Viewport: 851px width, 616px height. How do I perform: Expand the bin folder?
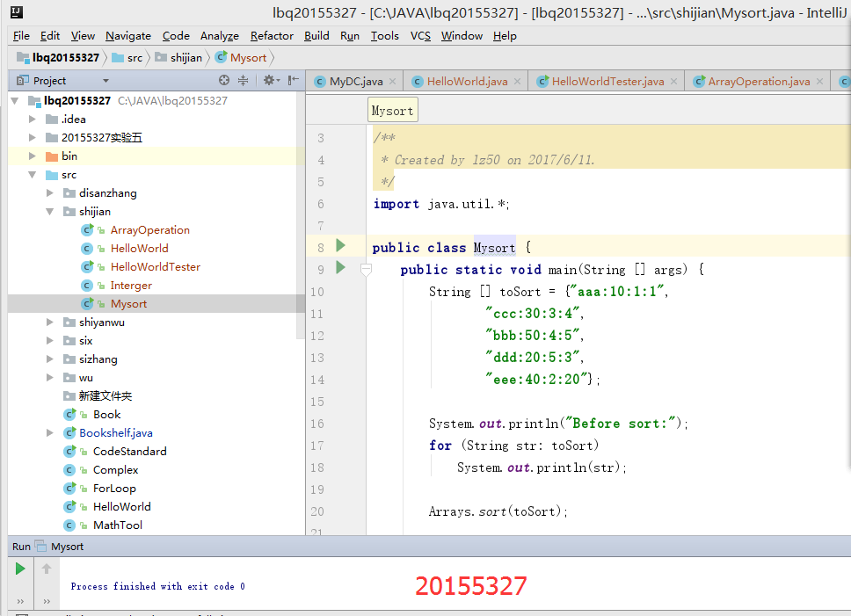click(32, 156)
